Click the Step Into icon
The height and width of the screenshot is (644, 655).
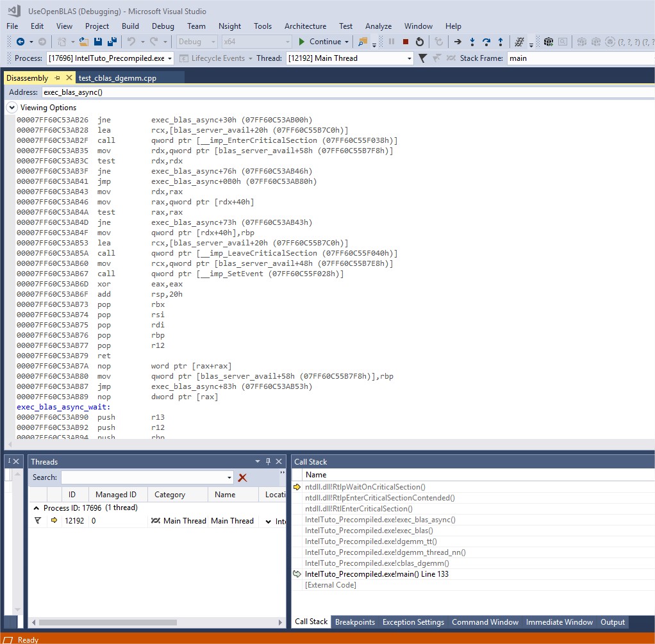472,42
